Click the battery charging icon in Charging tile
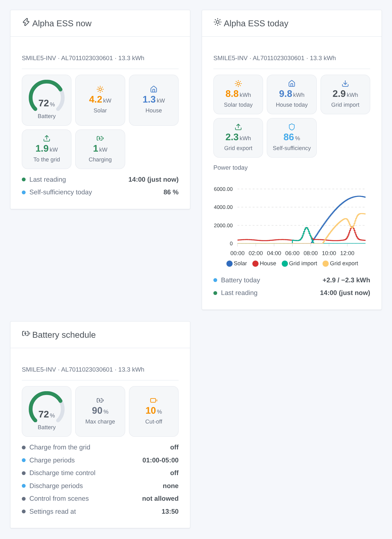392x539 pixels. [100, 138]
